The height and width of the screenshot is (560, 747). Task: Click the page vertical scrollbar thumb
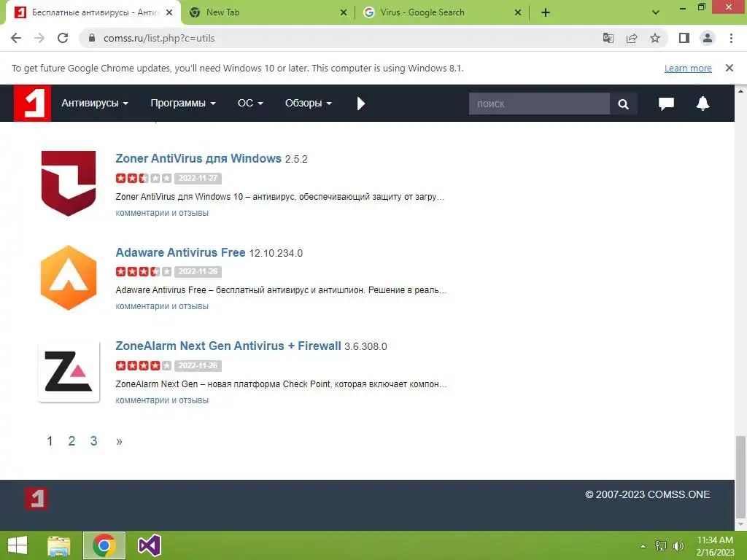tap(740, 476)
